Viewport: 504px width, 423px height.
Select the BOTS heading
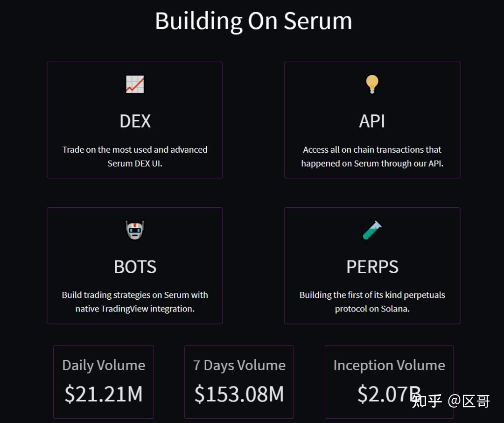point(135,267)
